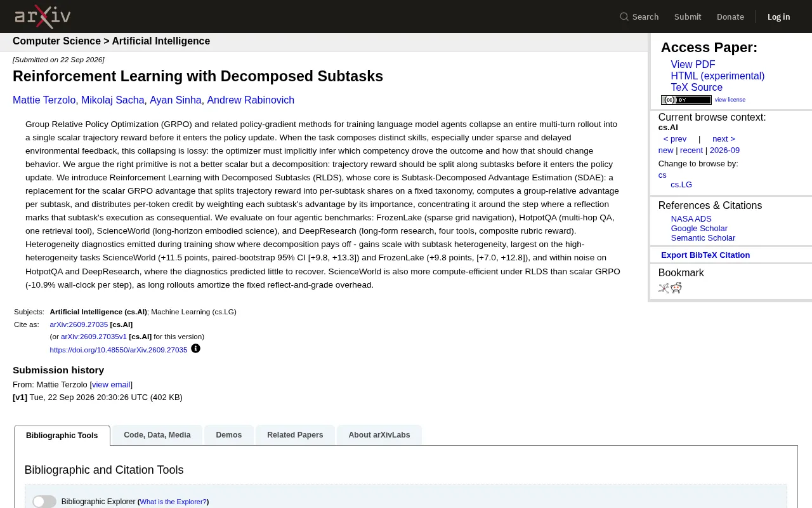Click the view license link
Image resolution: width=812 pixels, height=508 pixels.
pyautogui.click(x=730, y=100)
